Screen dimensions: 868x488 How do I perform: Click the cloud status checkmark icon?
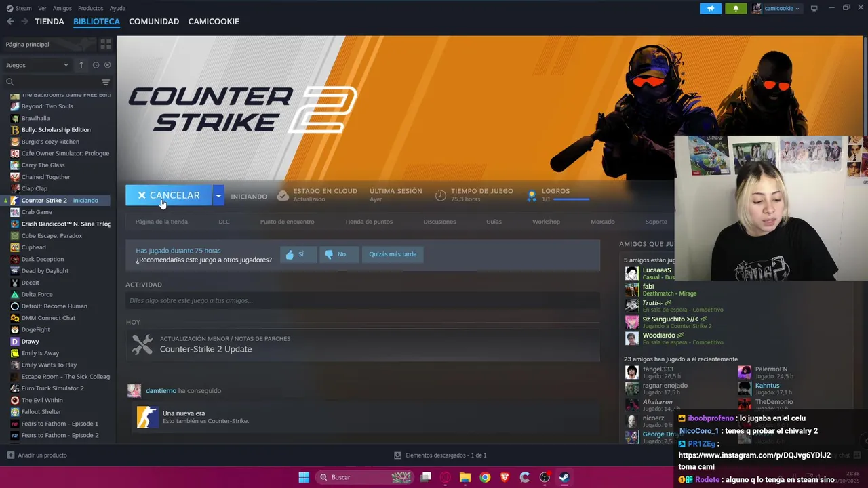coord(283,195)
